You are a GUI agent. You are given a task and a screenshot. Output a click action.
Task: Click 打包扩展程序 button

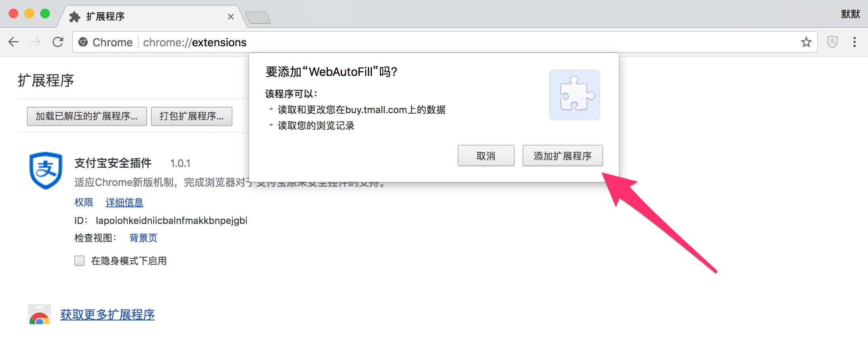(x=192, y=116)
